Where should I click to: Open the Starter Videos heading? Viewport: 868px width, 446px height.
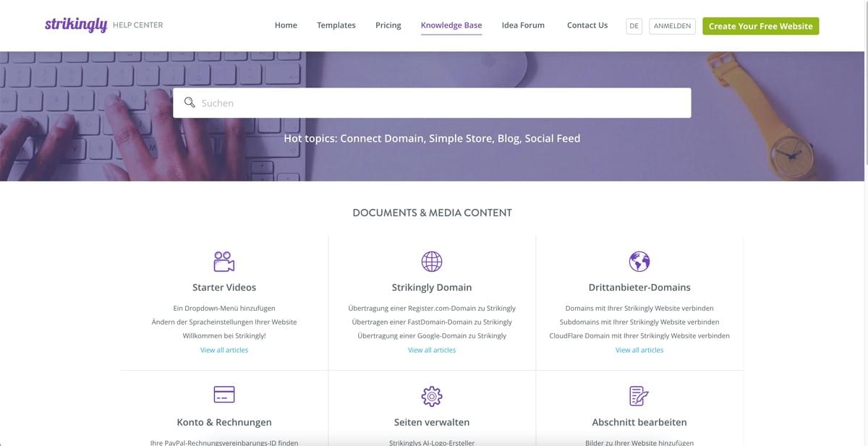pos(224,287)
